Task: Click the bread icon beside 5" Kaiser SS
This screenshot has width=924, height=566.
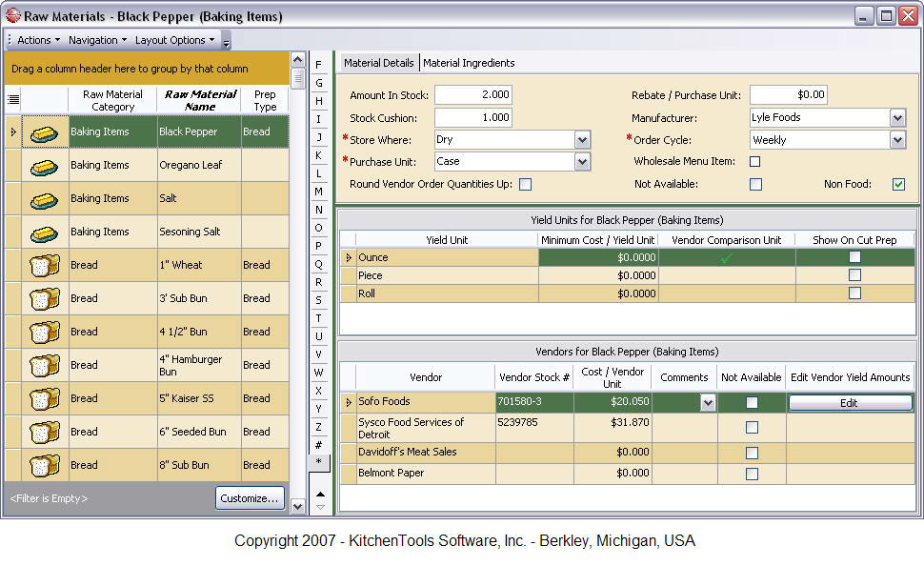Action: click(x=44, y=399)
